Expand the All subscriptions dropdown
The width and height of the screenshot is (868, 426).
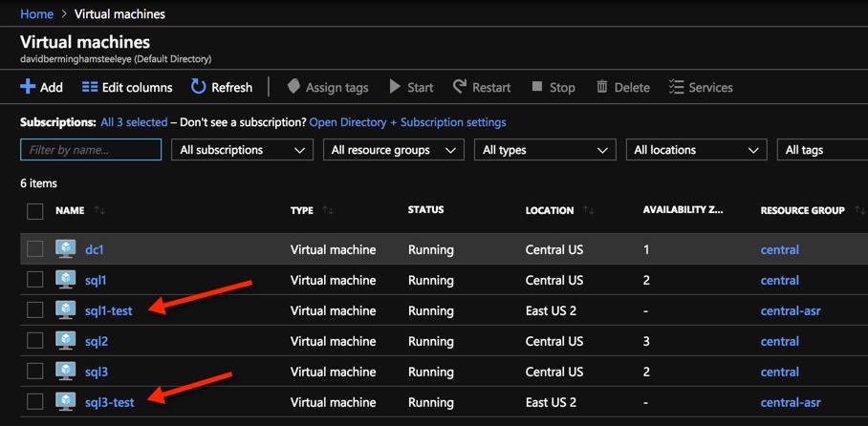click(x=242, y=150)
